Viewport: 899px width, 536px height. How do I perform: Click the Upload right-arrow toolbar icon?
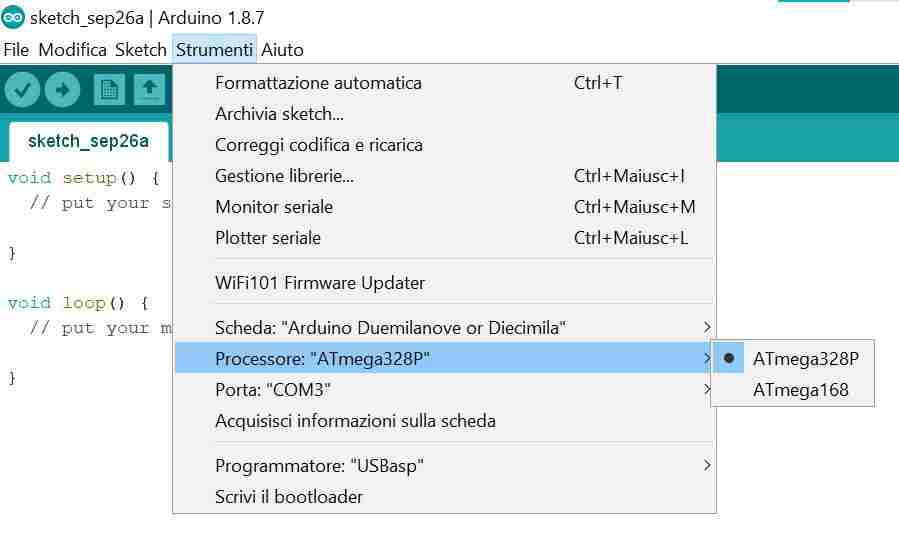pyautogui.click(x=62, y=90)
